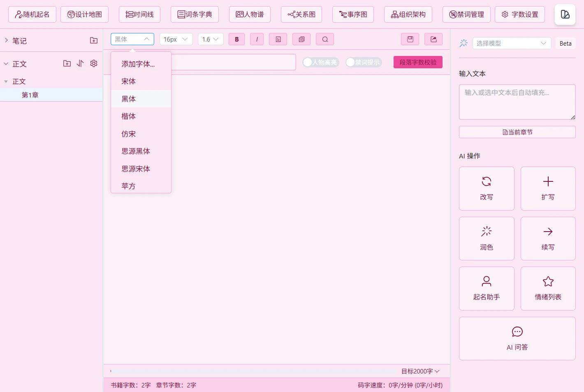This screenshot has width=584, height=392.
Task: Toggle bold formatting
Action: coord(236,39)
